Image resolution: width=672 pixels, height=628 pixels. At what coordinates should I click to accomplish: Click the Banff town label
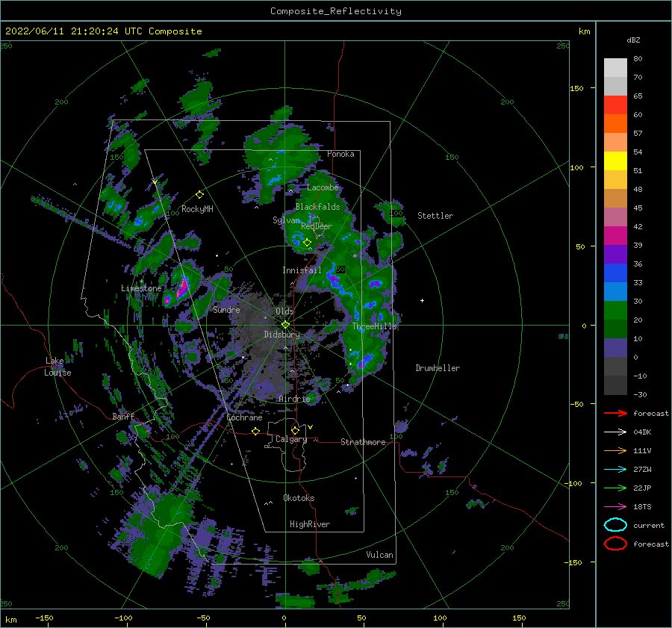tap(123, 416)
